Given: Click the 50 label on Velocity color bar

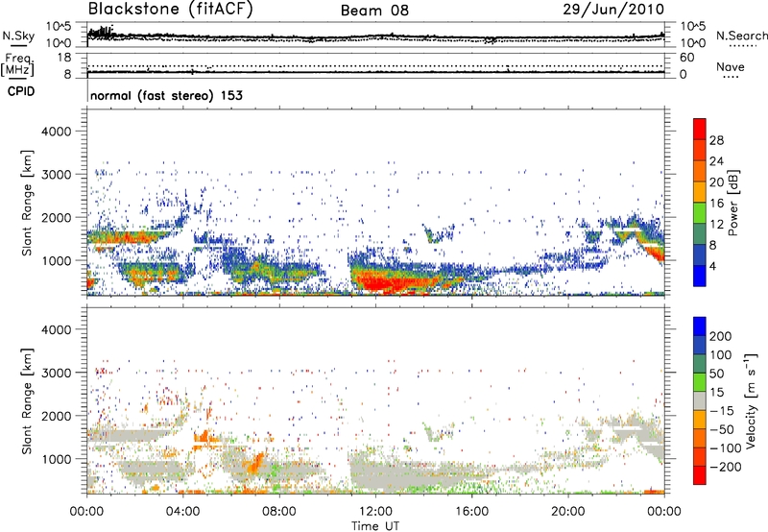Looking at the screenshot, I should (717, 374).
